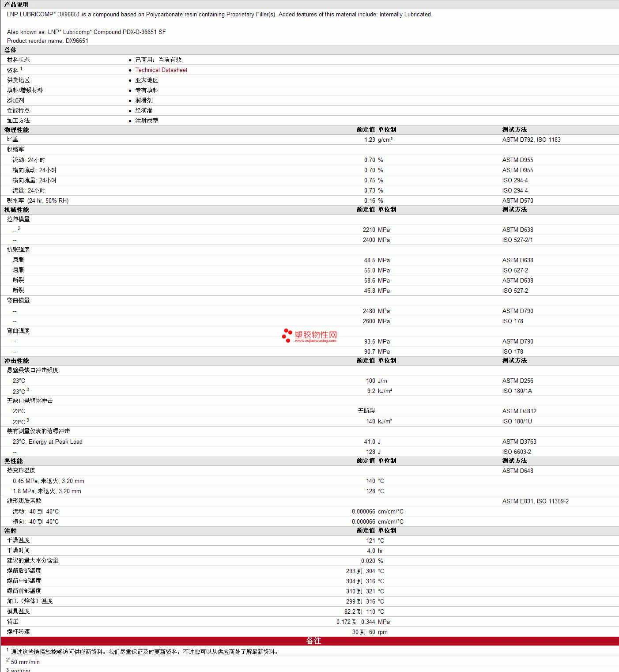Click the '冲击性能' section header

pos(16,361)
